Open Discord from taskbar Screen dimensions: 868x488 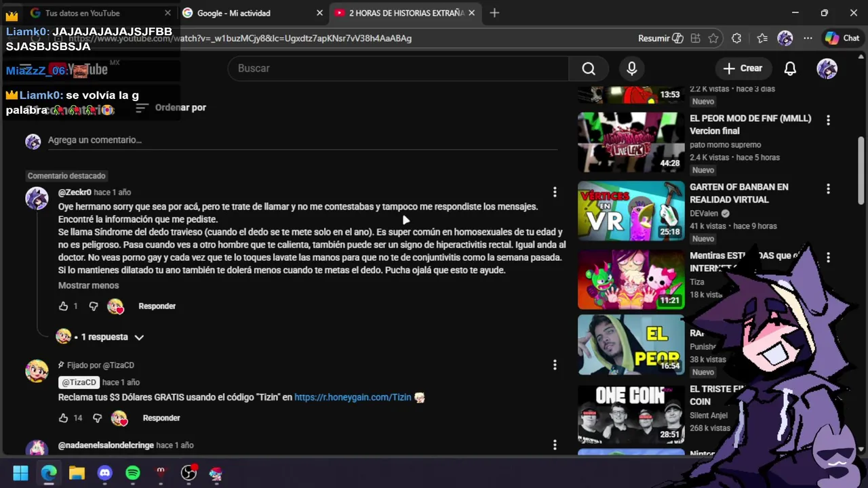point(104,473)
